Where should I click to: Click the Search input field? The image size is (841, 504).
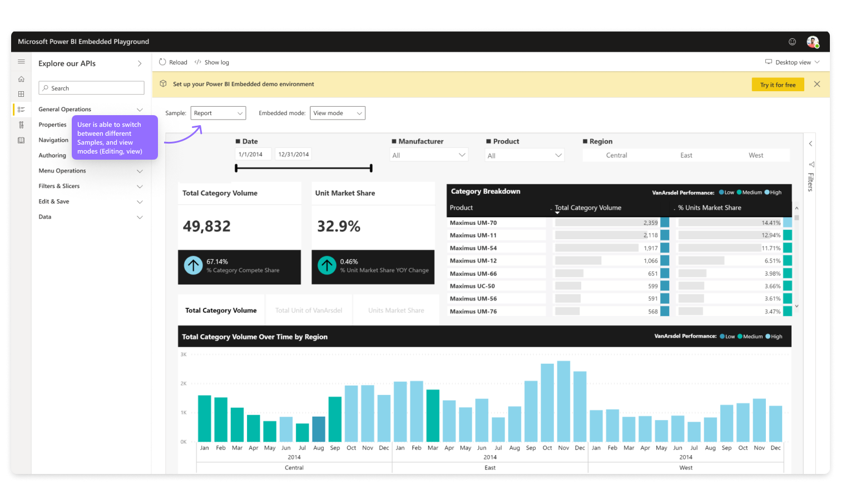[91, 88]
